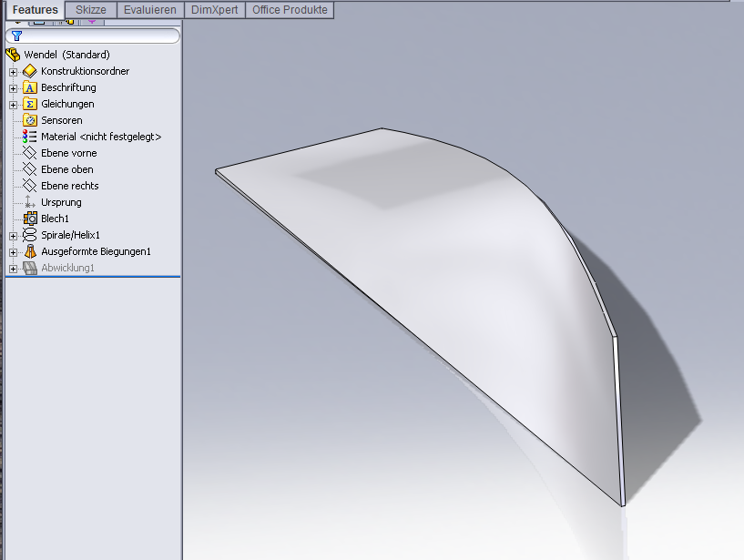Select the Ebene rechts plane

(70, 186)
